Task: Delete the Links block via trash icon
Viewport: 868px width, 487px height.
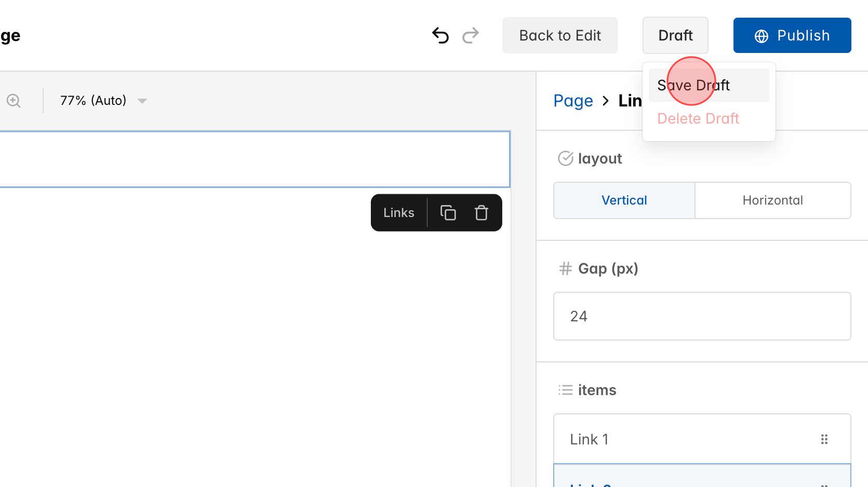Action: click(481, 212)
